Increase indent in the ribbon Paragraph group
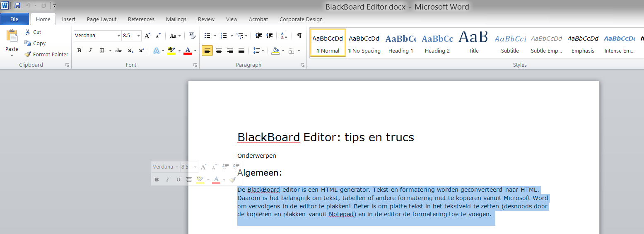 (270, 36)
